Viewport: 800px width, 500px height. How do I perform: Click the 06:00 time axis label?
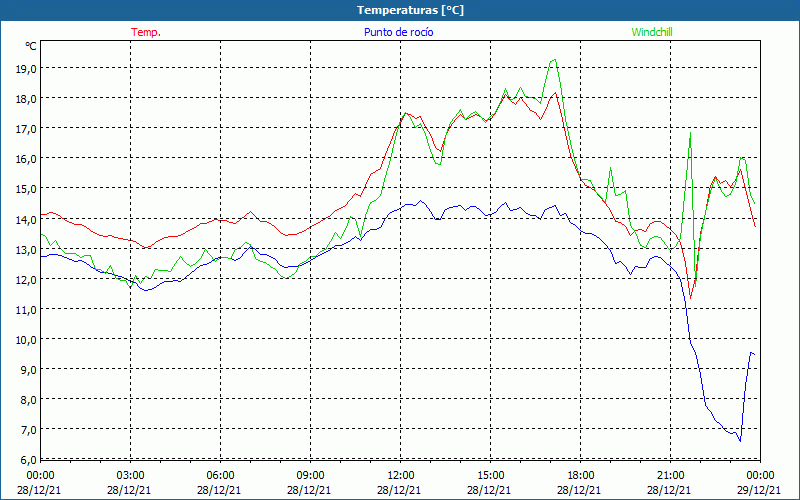point(220,476)
